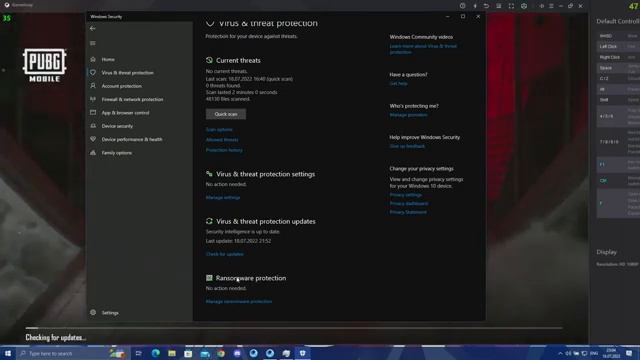Click the PUBG Mobile logo in the game window
The height and width of the screenshot is (360, 640).
(x=44, y=65)
